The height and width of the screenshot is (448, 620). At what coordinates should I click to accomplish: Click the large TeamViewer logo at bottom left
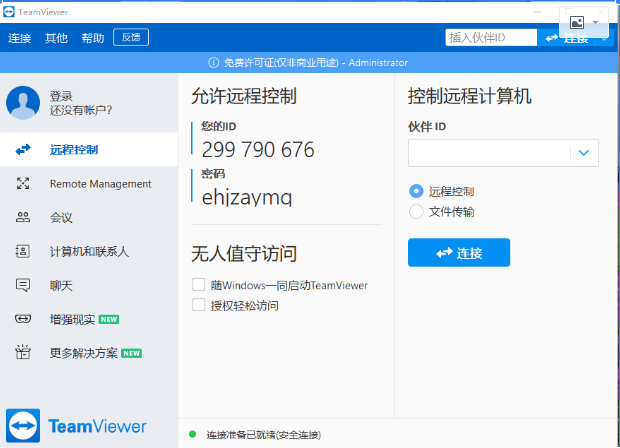pos(23,426)
